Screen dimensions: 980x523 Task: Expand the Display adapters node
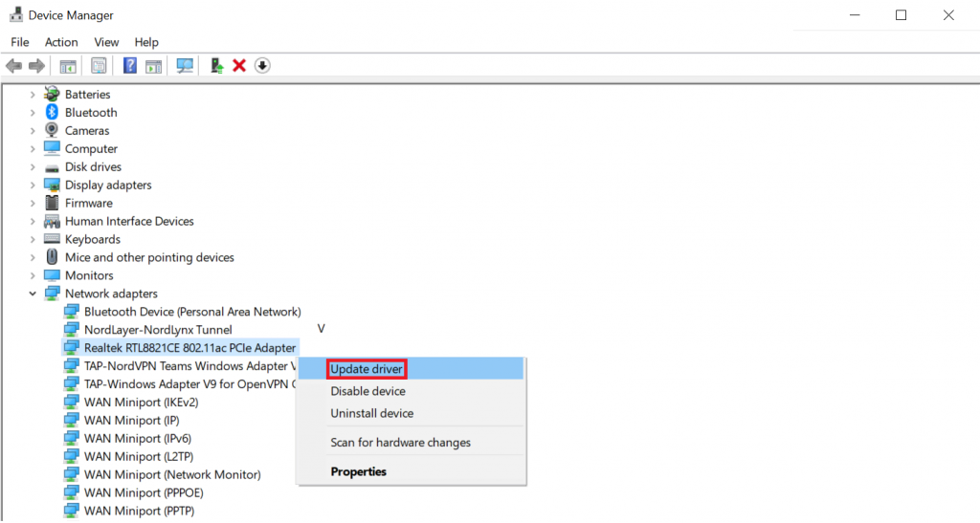(x=33, y=185)
